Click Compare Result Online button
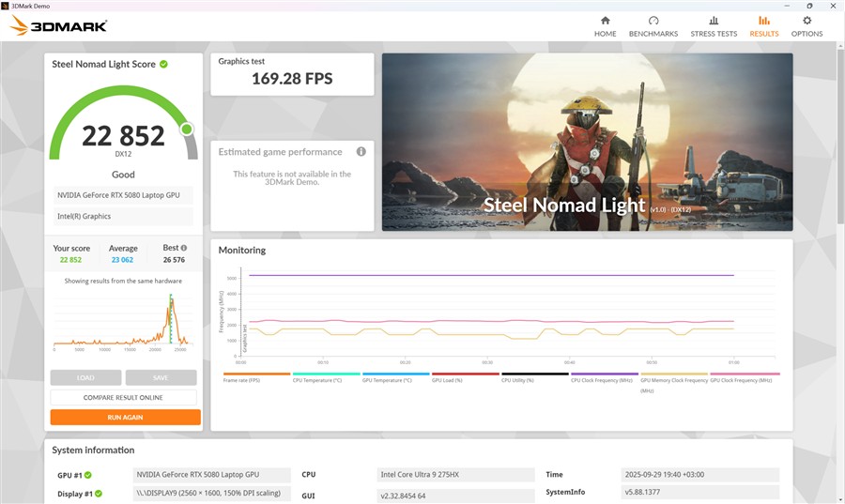845x504 pixels. (x=124, y=397)
